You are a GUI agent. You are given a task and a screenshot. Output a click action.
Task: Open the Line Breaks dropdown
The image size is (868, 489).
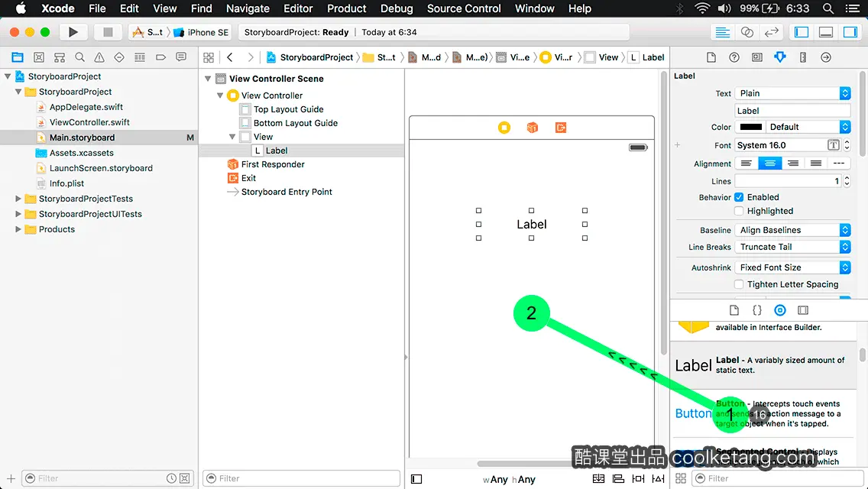tap(792, 247)
